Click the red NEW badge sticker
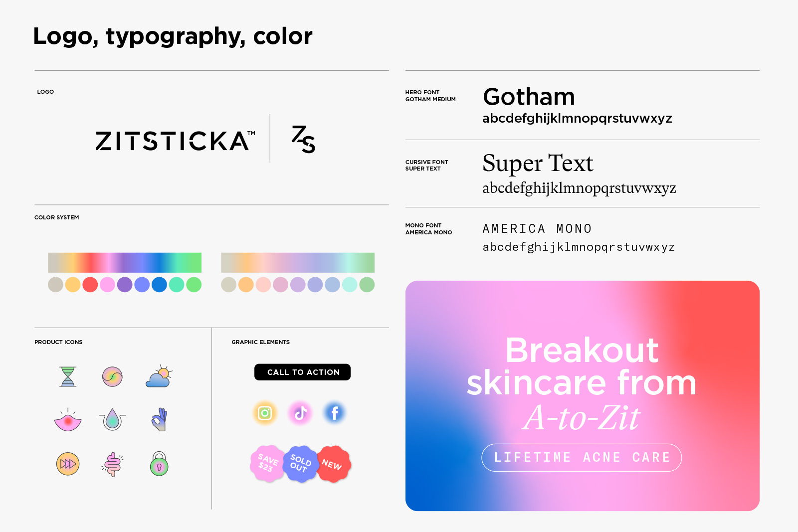This screenshot has height=532, width=798. tap(333, 464)
